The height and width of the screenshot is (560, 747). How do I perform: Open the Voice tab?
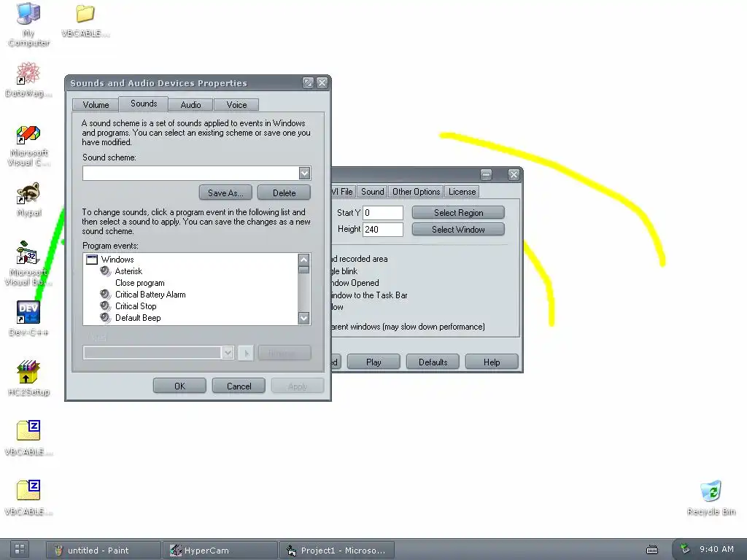tap(236, 105)
